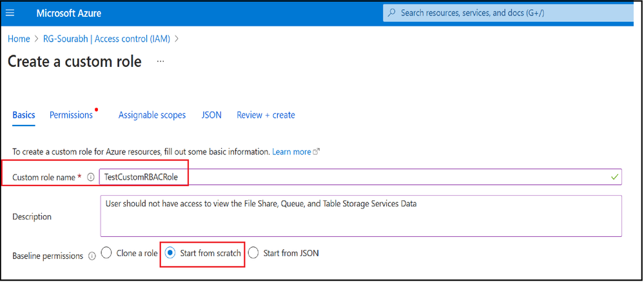Click the external link icon after Learn more
644x282 pixels.
point(317,152)
